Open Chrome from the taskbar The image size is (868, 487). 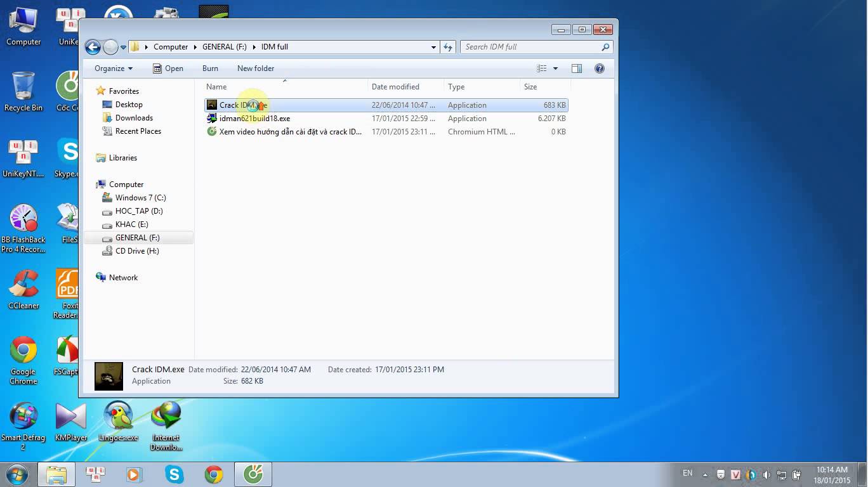point(214,474)
